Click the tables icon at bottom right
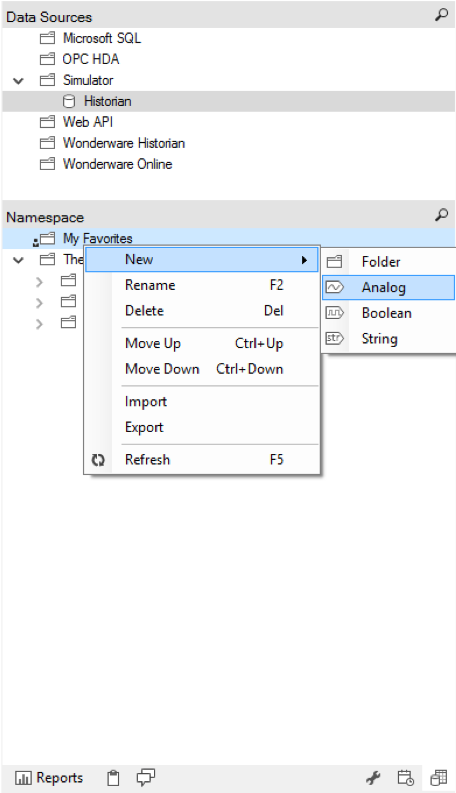 (x=439, y=777)
